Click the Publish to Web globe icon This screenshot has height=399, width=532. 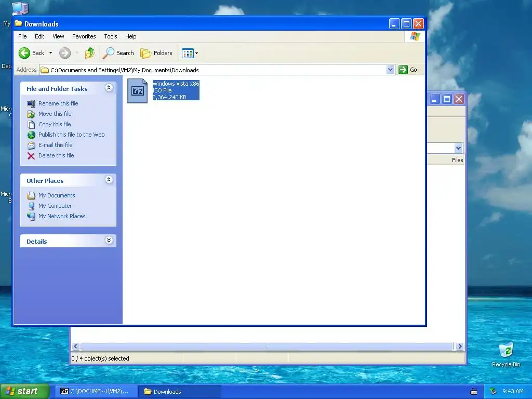tap(31, 135)
